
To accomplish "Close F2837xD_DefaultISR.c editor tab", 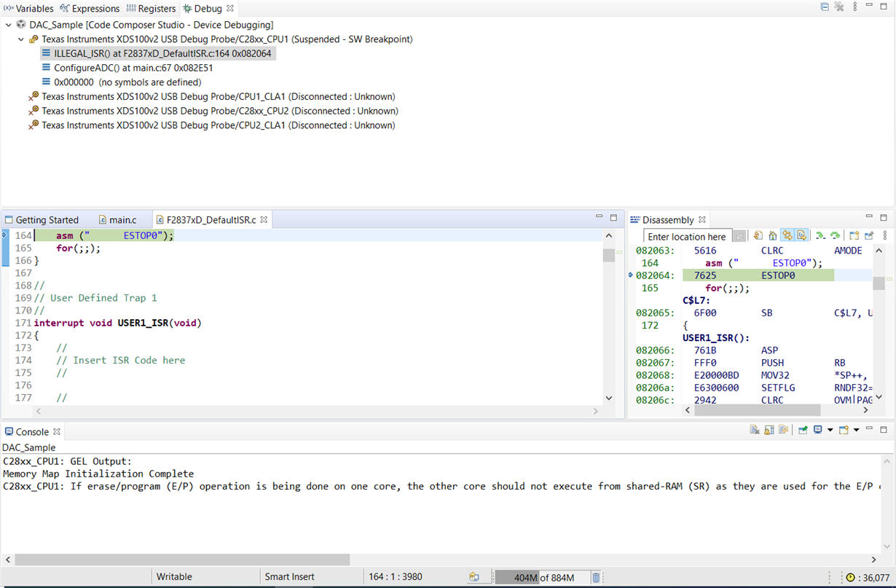I will pos(264,219).
